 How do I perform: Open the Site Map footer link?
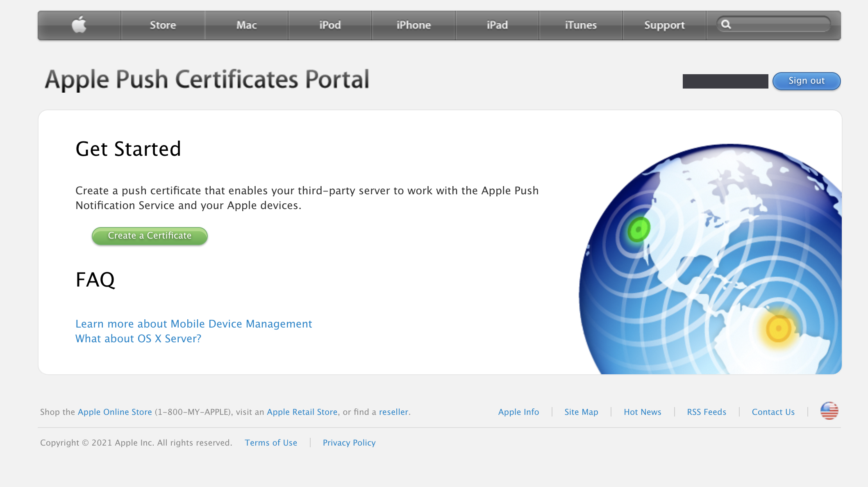click(581, 412)
